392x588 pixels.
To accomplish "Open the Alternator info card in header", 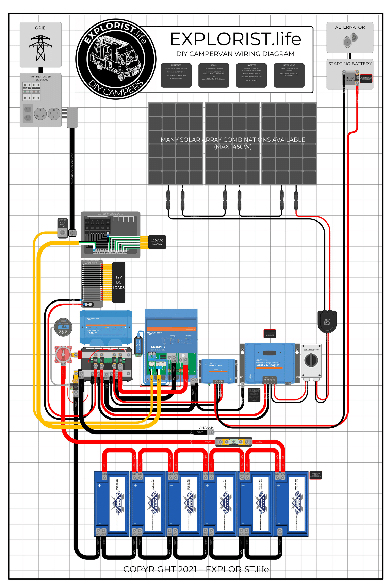I will coord(289,75).
